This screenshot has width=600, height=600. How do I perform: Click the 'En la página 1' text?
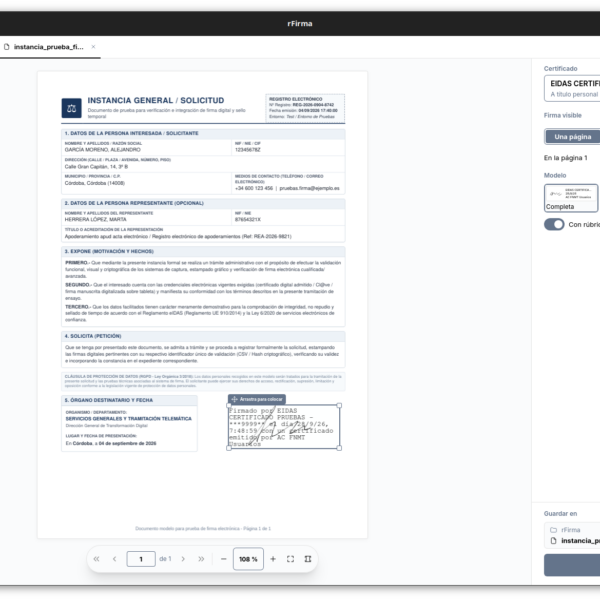click(565, 158)
